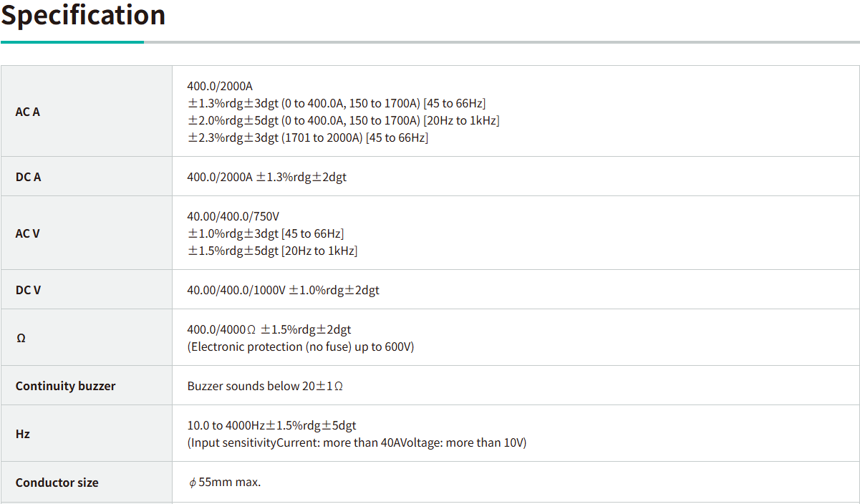The width and height of the screenshot is (860, 504).
Task: Click the Buzzer sounds below 20±1Ω text
Action: coord(265,386)
